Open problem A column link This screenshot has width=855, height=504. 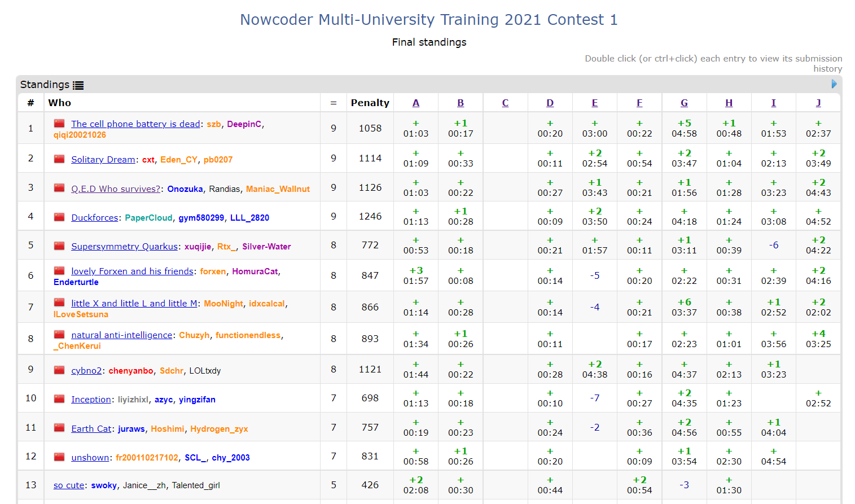pyautogui.click(x=416, y=103)
